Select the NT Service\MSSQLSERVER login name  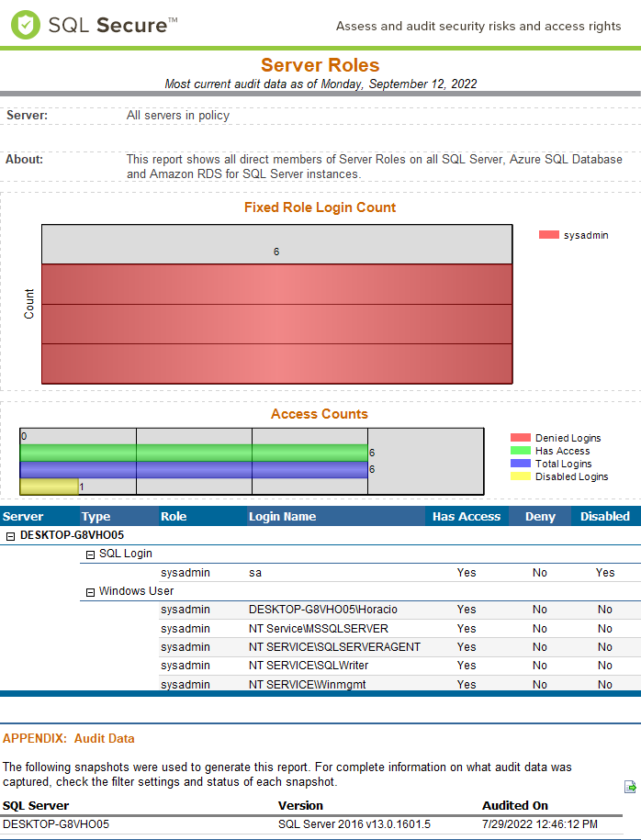pos(319,628)
